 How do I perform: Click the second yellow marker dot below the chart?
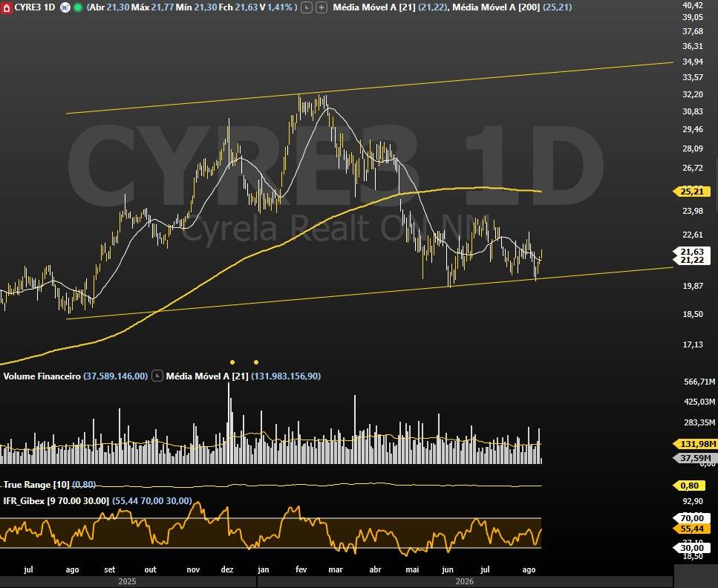(x=256, y=362)
